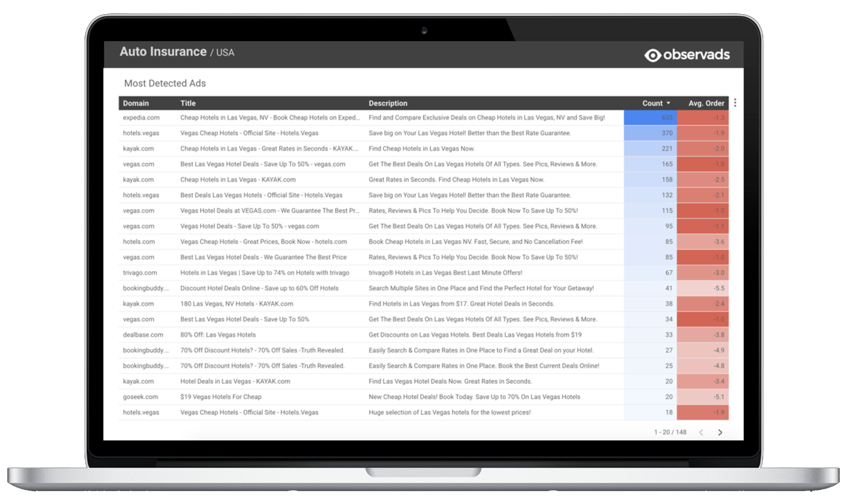Click description 'Get Discounts on Las Vegas Hotels'

(475, 335)
